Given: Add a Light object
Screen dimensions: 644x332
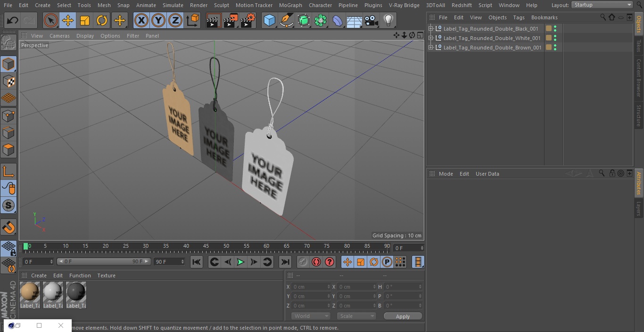Looking at the screenshot, I should click(388, 21).
